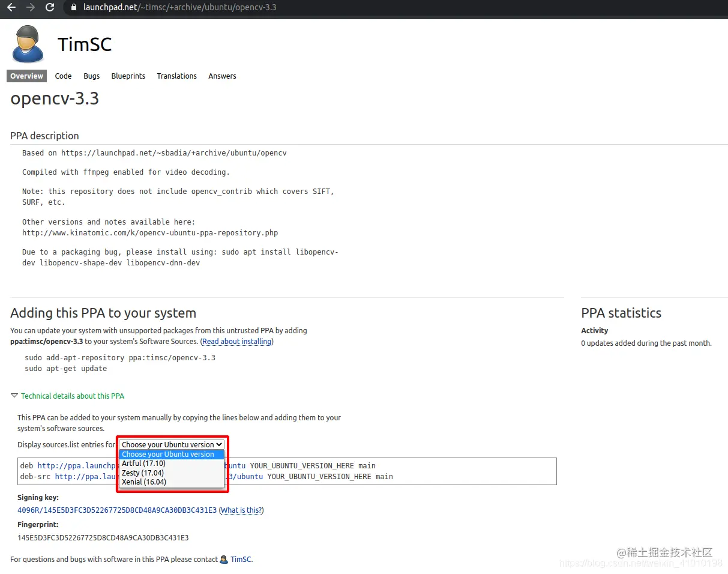This screenshot has height=574, width=728.
Task: Click the opencv-3.3 page heading
Action: (x=55, y=99)
